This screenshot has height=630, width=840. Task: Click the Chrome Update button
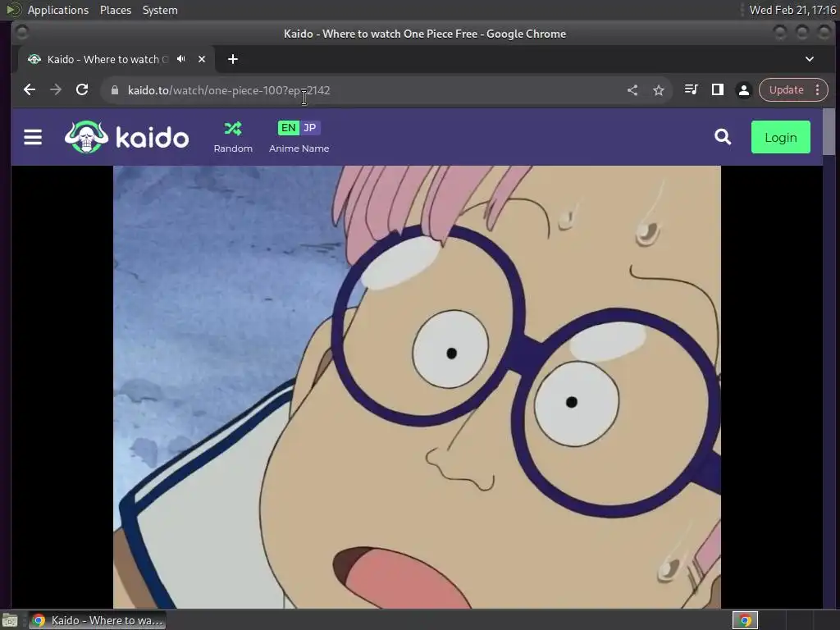click(786, 90)
